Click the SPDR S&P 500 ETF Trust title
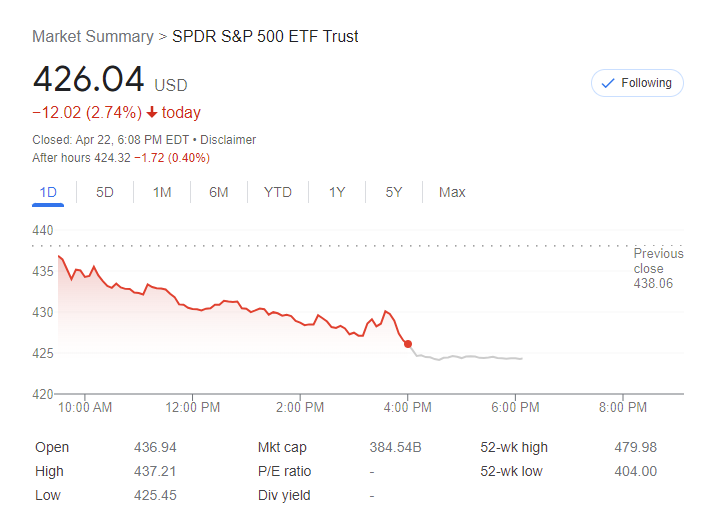 point(265,37)
